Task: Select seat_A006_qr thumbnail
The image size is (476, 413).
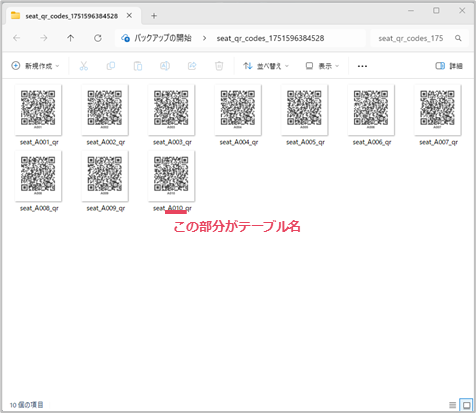Action: (x=371, y=110)
